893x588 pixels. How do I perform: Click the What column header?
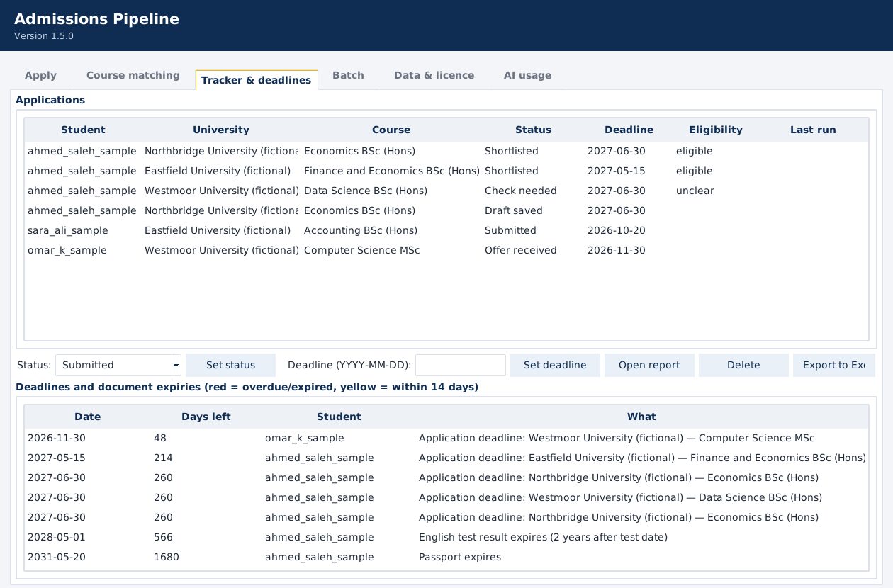[x=641, y=417]
